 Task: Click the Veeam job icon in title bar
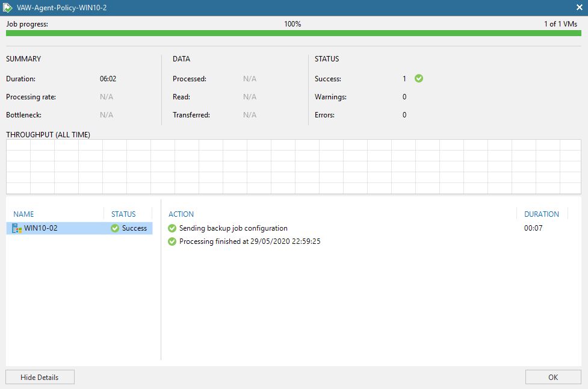[x=7, y=7]
